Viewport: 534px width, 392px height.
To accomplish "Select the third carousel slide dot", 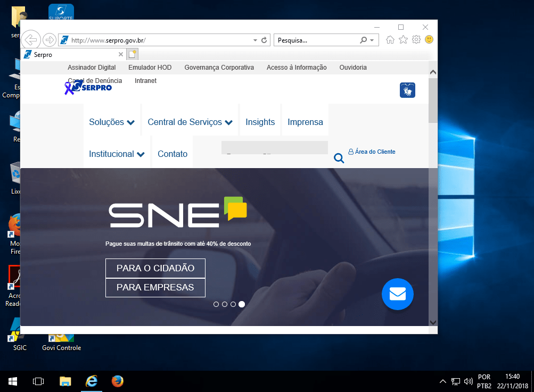I will [233, 304].
